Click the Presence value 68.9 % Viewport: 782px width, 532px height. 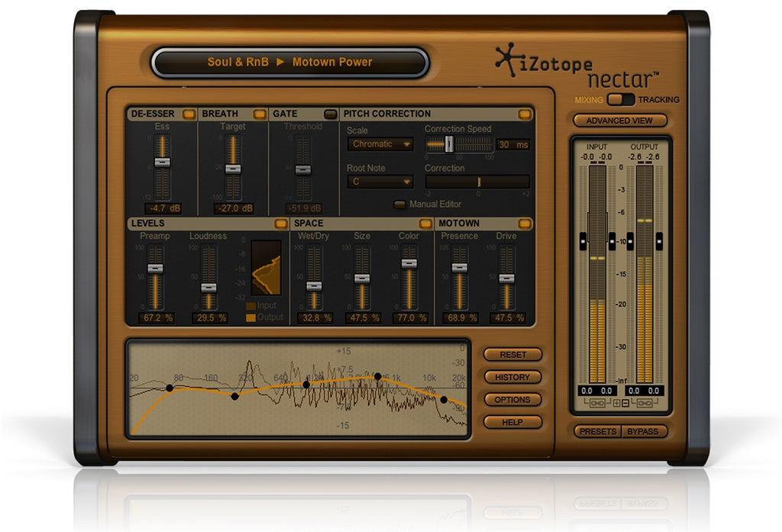click(x=460, y=318)
